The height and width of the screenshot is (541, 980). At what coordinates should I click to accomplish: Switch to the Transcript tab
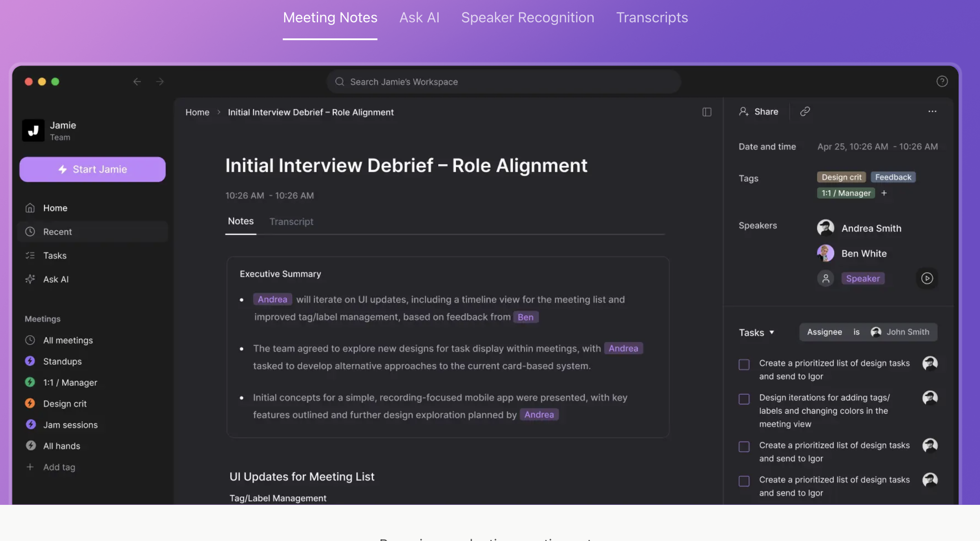[291, 222]
